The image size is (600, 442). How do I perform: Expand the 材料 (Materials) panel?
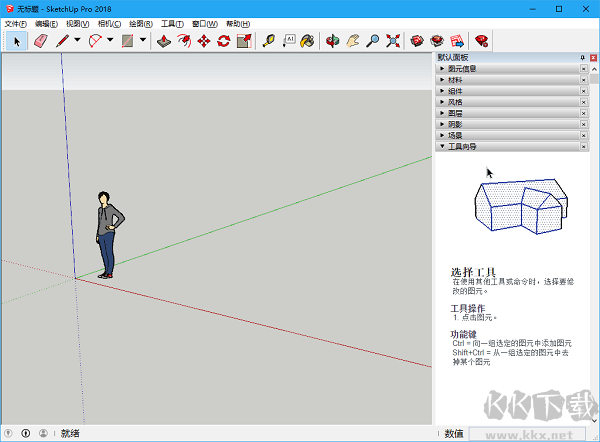tap(460, 79)
